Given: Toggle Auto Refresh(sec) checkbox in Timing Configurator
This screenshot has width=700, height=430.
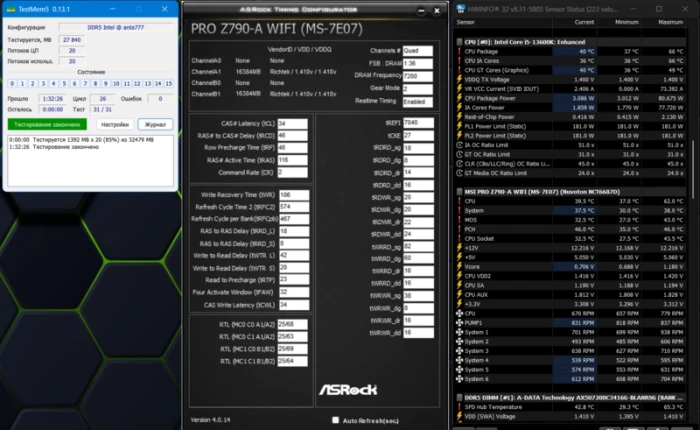Looking at the screenshot, I should click(x=335, y=420).
